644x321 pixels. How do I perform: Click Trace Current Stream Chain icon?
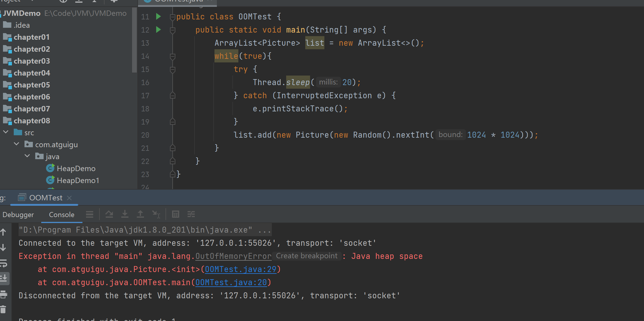point(191,214)
